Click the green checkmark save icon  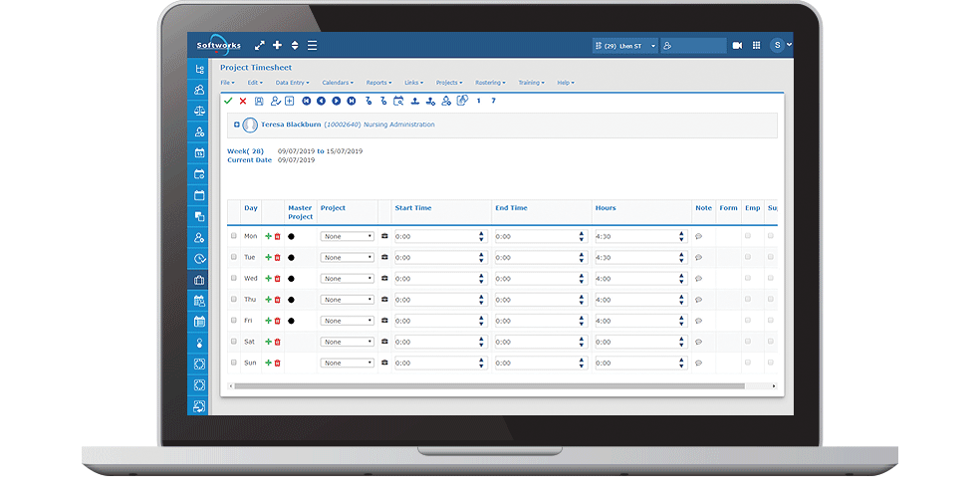(x=228, y=101)
